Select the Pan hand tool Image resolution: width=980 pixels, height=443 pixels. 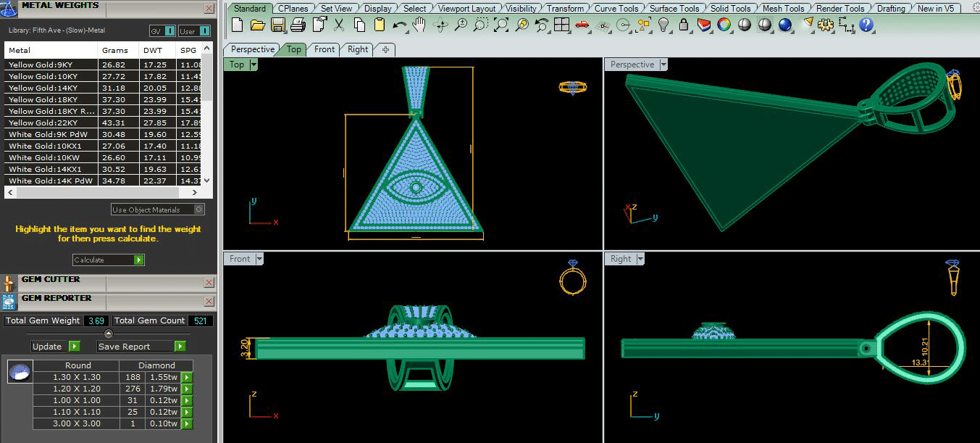coord(420,25)
